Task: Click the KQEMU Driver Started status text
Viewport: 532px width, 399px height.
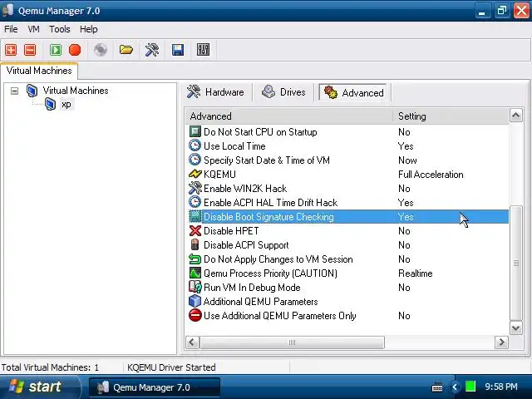Action: pos(171,367)
